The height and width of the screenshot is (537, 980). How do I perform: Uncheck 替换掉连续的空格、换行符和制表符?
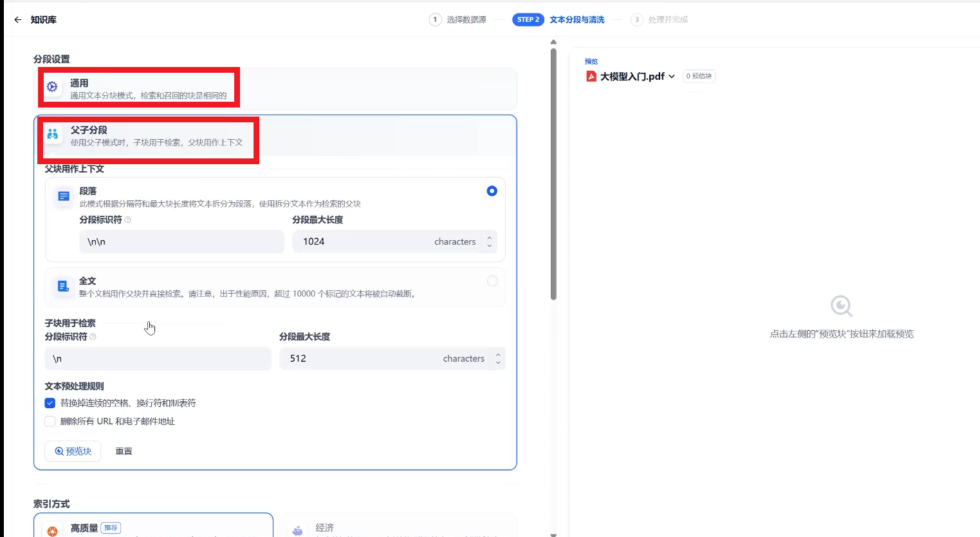[x=50, y=403]
